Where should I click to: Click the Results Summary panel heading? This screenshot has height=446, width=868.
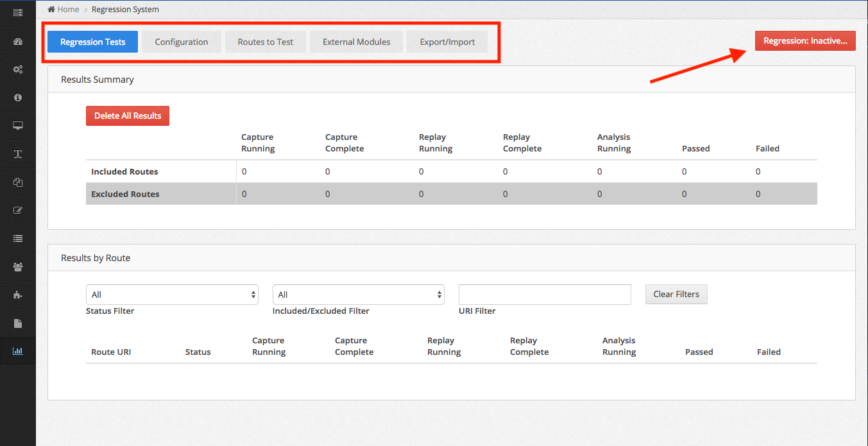(98, 80)
